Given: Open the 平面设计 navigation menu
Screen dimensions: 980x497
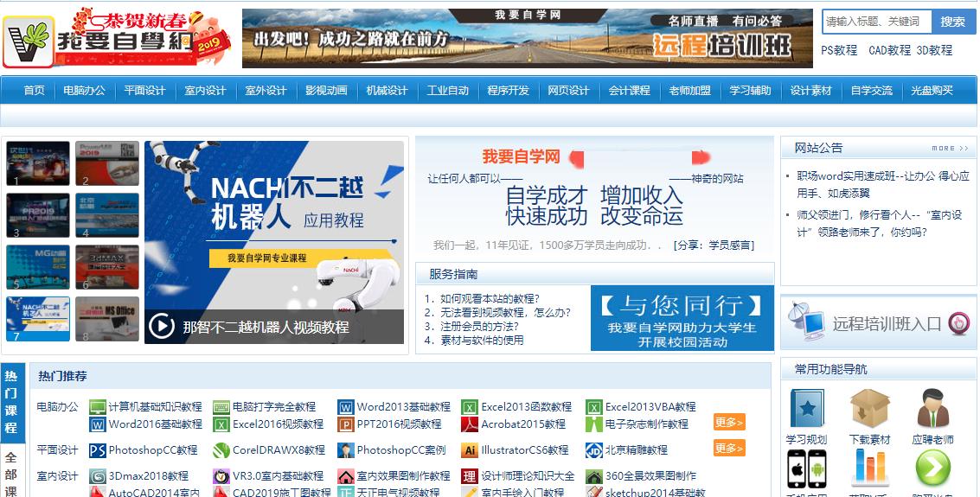Looking at the screenshot, I should (144, 91).
